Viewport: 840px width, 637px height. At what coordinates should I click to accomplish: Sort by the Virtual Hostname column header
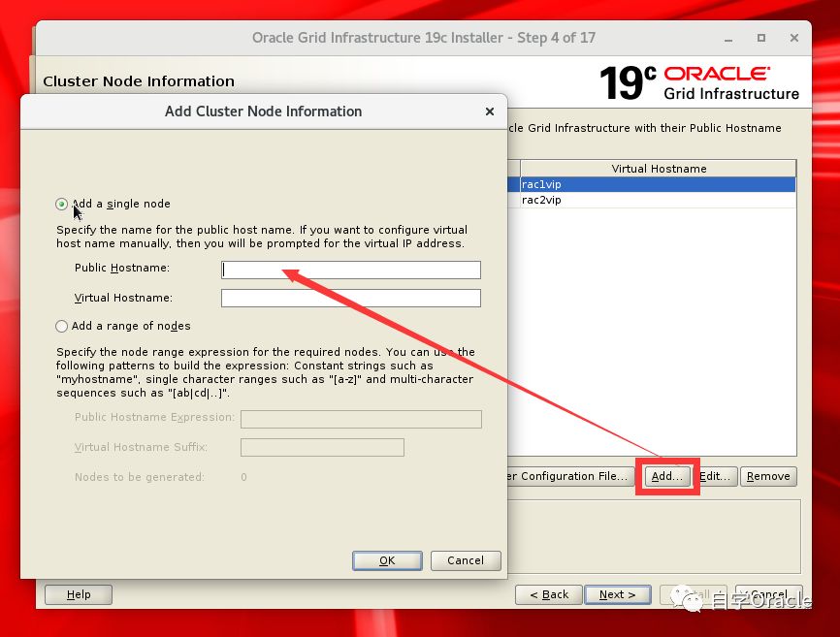point(659,169)
